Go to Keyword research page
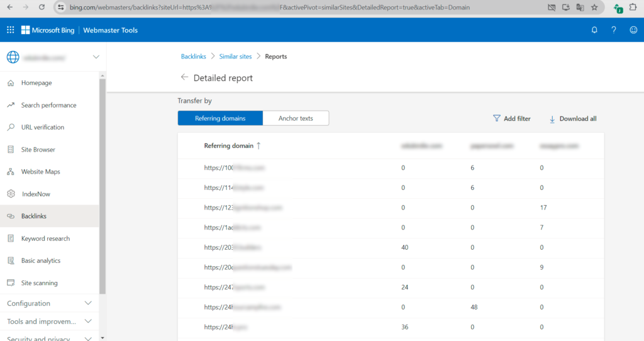The width and height of the screenshot is (644, 341). 45,238
